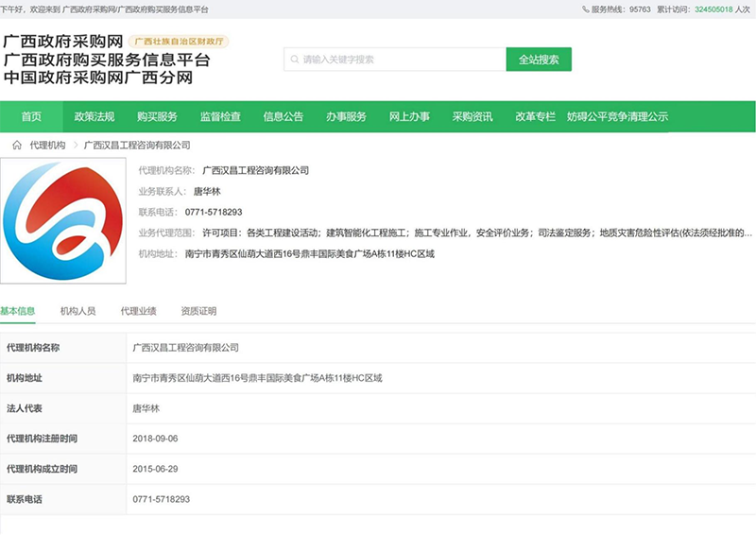Open 信息公告 navigation item
Screen dimensions: 756x535
283,117
